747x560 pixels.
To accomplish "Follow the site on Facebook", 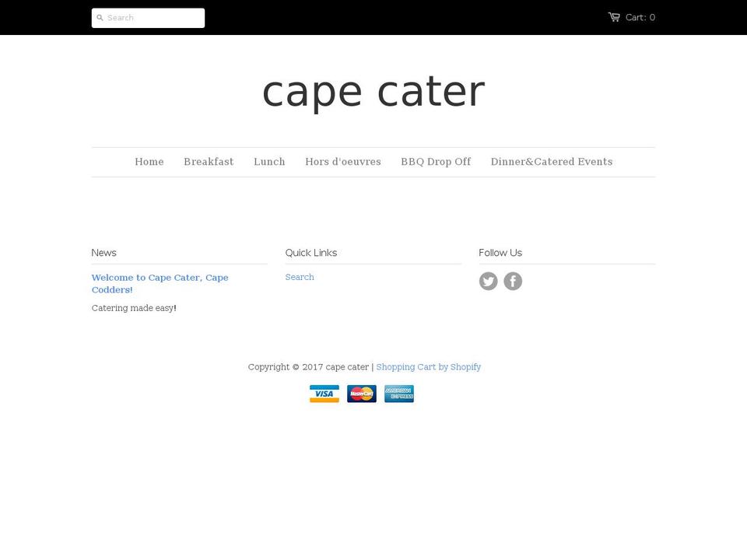I will click(513, 281).
